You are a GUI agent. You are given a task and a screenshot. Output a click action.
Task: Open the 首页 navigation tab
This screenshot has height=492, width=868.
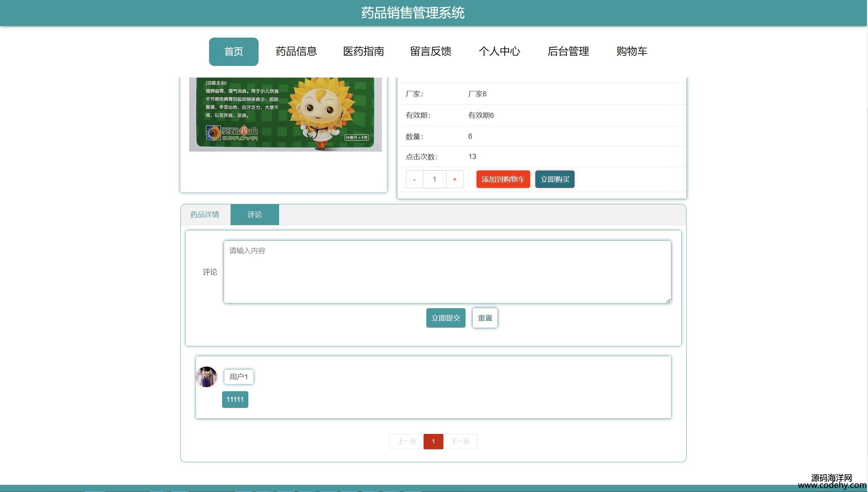click(234, 52)
